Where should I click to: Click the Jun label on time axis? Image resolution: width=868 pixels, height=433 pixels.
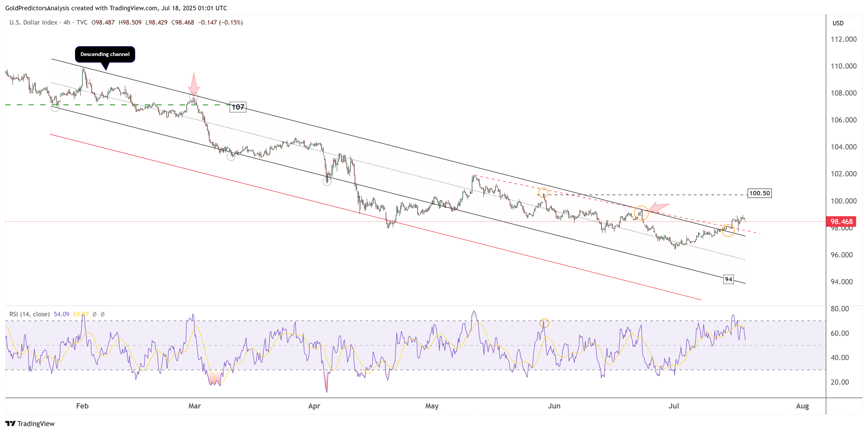pyautogui.click(x=554, y=406)
